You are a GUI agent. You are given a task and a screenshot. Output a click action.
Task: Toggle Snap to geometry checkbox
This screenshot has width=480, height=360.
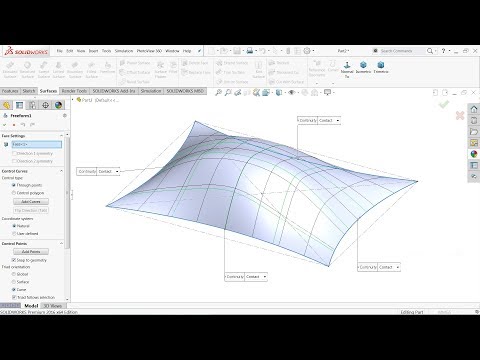(x=14, y=260)
